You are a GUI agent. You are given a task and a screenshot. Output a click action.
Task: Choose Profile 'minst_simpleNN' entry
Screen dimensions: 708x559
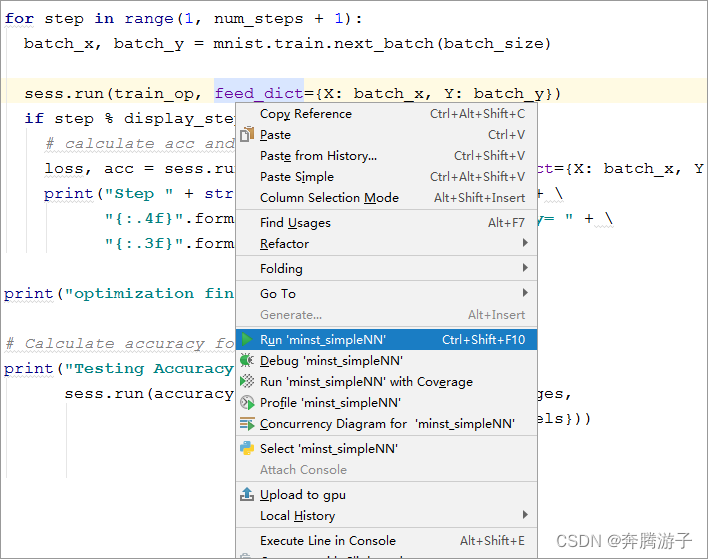[387, 402]
